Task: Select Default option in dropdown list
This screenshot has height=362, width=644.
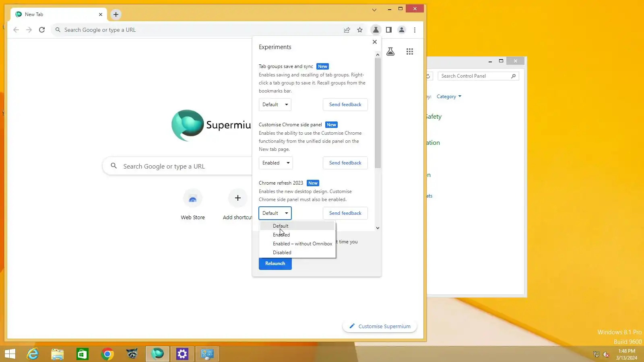Action: pos(297,226)
